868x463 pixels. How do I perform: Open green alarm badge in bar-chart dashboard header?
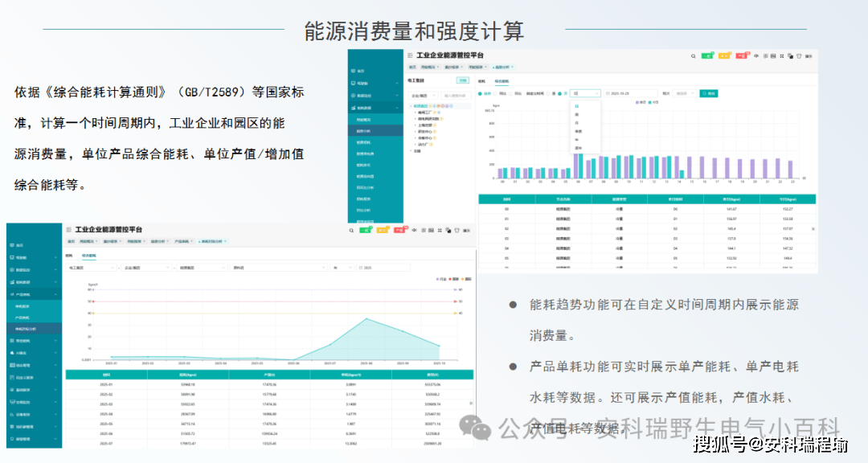pyautogui.click(x=707, y=56)
